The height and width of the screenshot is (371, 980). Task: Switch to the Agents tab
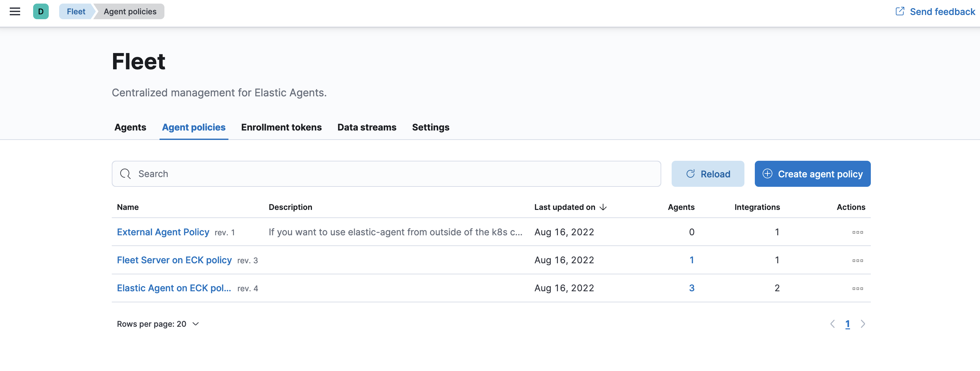[130, 127]
